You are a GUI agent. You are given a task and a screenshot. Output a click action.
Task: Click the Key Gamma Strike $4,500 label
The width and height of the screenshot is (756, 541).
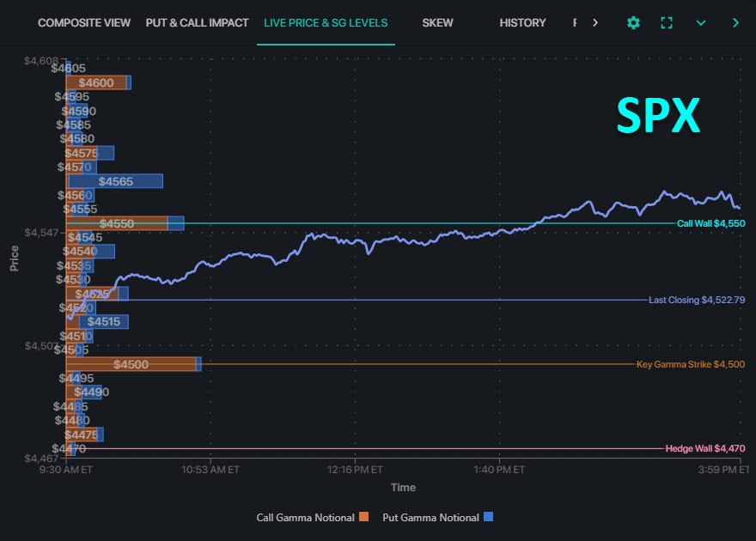tap(690, 364)
